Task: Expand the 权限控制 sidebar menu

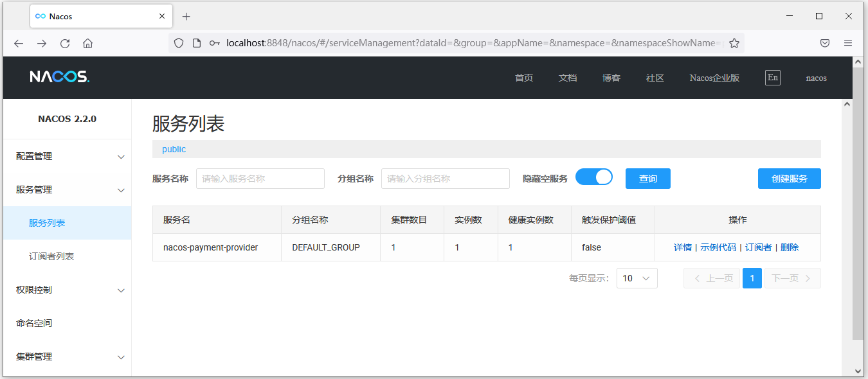Action: coord(68,290)
